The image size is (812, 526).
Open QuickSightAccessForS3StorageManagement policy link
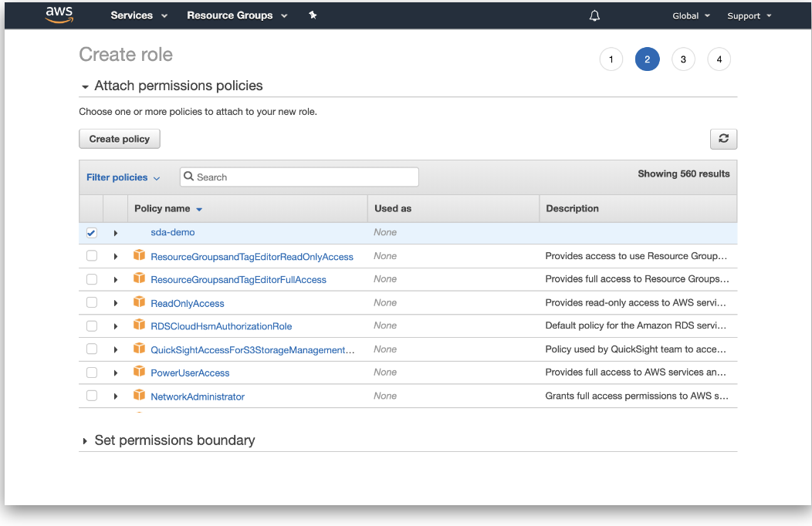pyautogui.click(x=252, y=350)
